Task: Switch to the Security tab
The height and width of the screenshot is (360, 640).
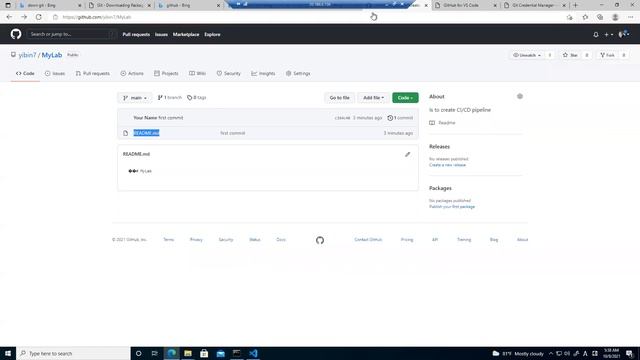Action: tap(229, 73)
